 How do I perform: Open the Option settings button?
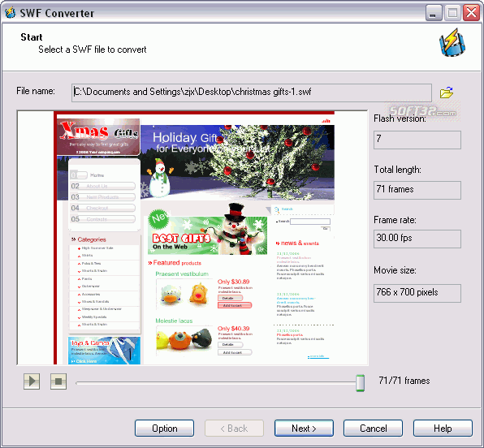(165, 429)
